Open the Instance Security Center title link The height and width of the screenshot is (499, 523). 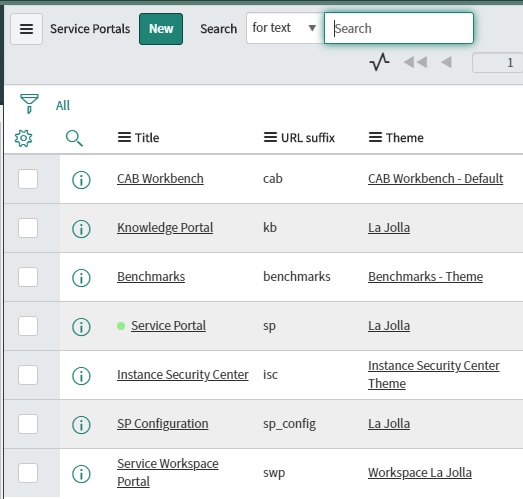[183, 375]
